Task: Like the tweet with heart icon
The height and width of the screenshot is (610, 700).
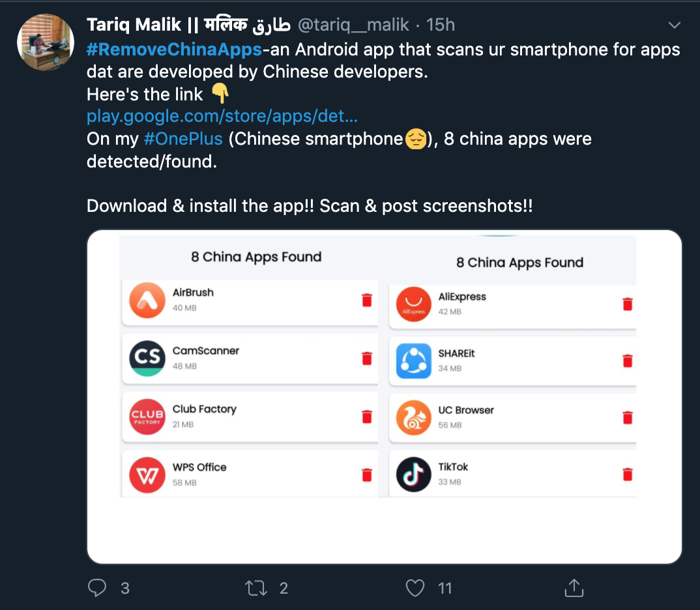Action: click(x=415, y=588)
